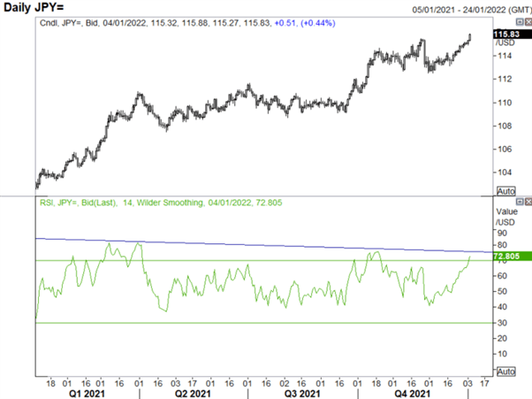Select the Daily JPY= chart title
The width and height of the screenshot is (532, 399).
click(x=34, y=7)
